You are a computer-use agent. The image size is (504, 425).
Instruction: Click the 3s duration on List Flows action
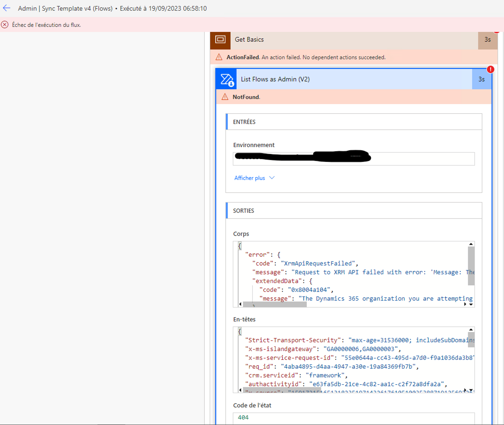coord(481,79)
